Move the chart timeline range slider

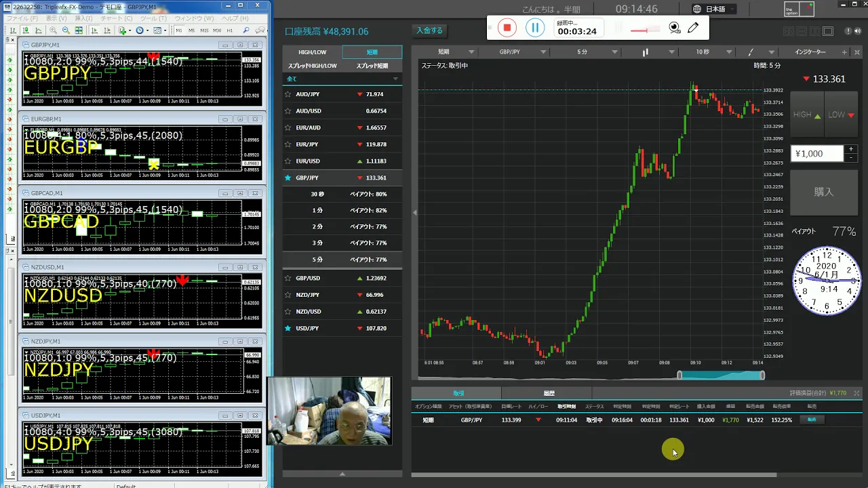point(721,375)
